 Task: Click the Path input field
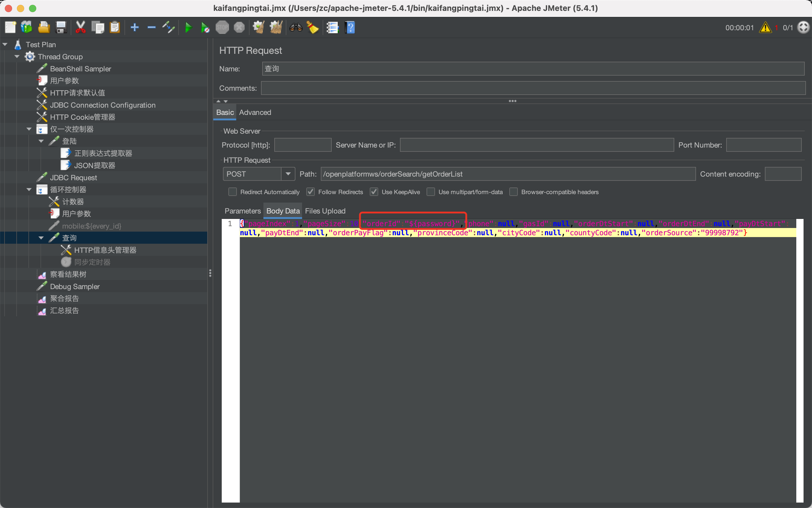point(508,174)
